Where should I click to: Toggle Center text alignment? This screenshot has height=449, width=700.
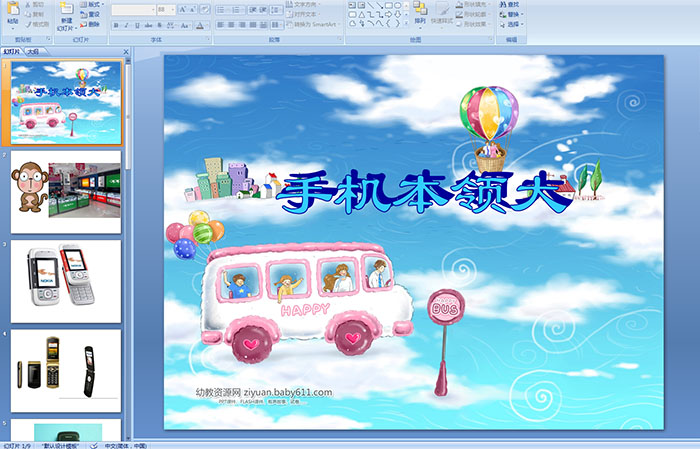pos(231,25)
